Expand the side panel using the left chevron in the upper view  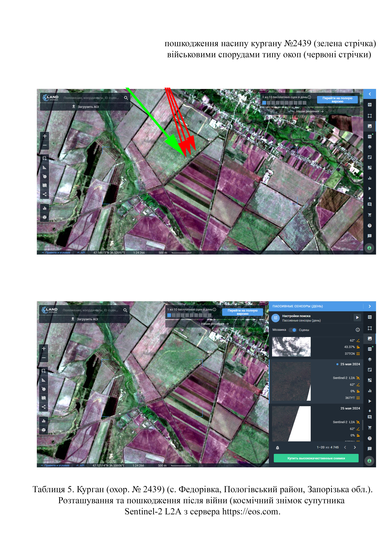click(x=370, y=94)
